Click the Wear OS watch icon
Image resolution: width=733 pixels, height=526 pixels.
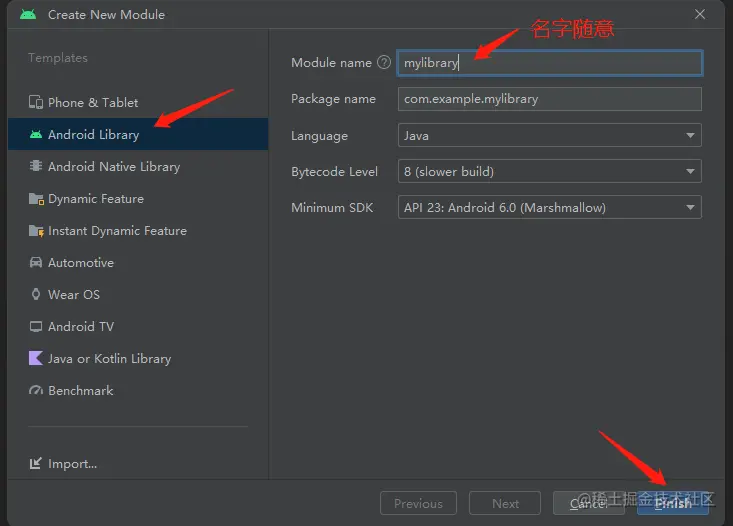36,294
